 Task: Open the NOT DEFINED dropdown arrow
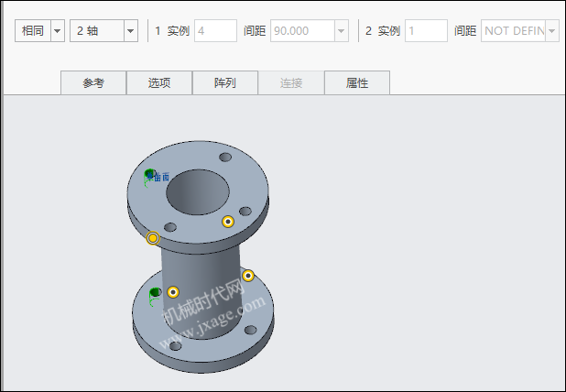552,30
